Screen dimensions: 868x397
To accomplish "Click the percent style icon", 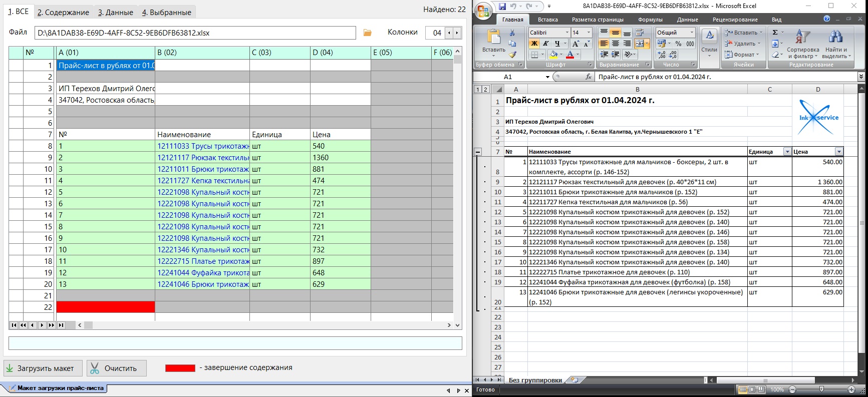I will (678, 44).
